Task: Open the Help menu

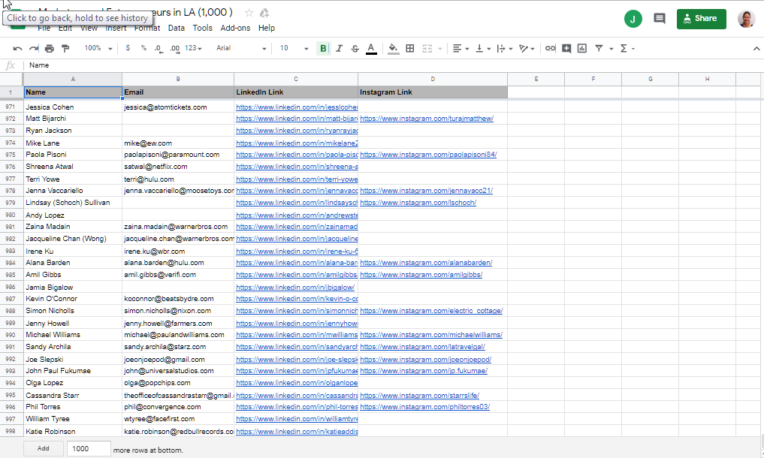Action: [x=267, y=28]
